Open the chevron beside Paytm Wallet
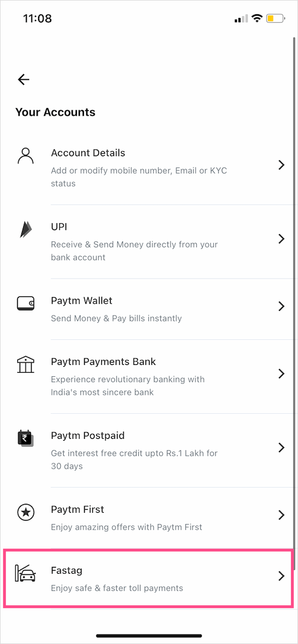This screenshot has width=298, height=644. click(281, 306)
